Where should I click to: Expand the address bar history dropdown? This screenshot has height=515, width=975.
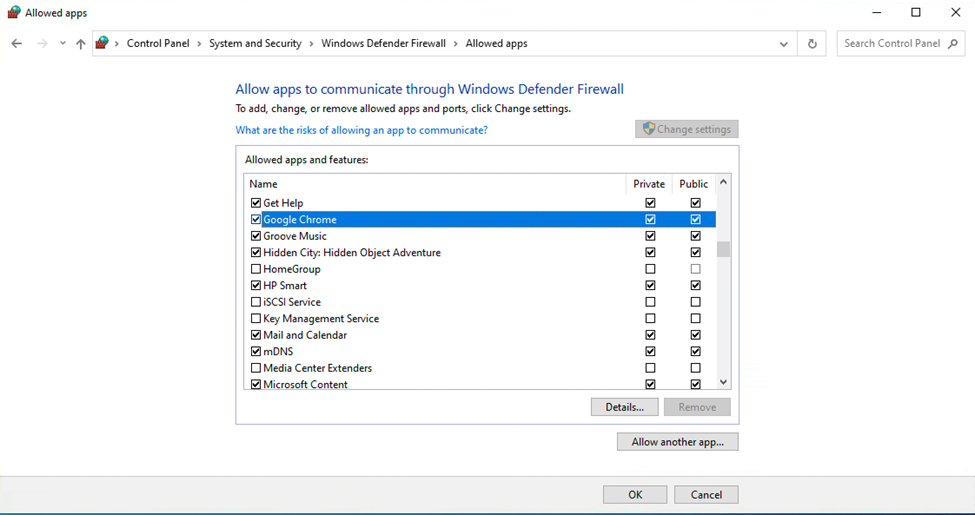click(783, 44)
